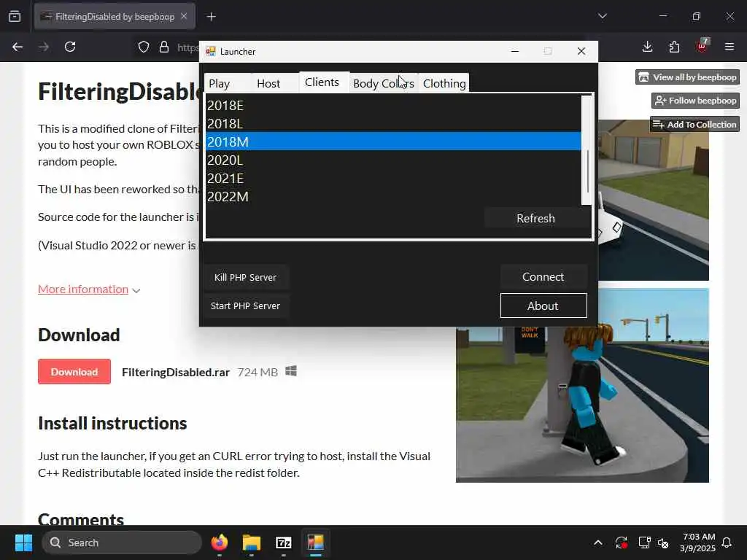This screenshot has height=560, width=747.
Task: Open Firefox from the taskbar
Action: coord(219,542)
